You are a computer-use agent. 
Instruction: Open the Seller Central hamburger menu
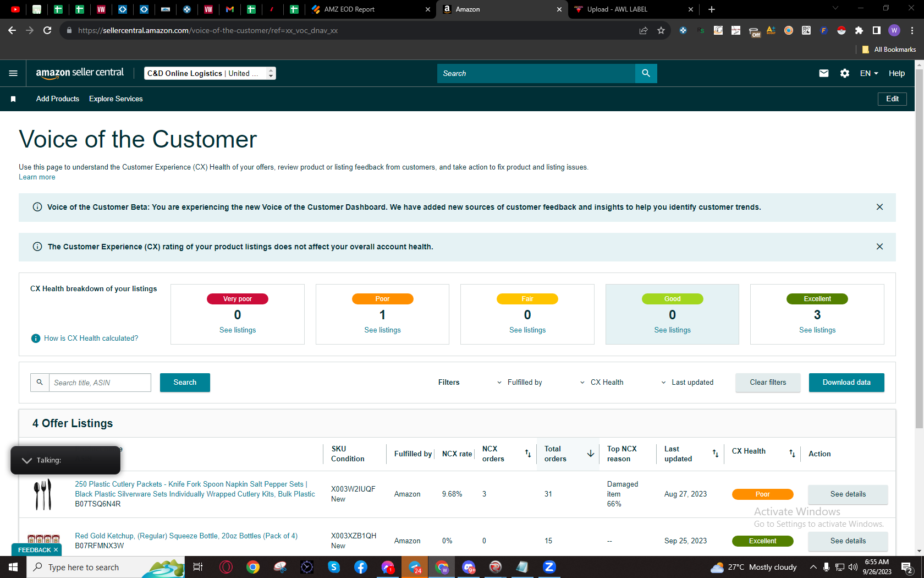[x=13, y=73]
